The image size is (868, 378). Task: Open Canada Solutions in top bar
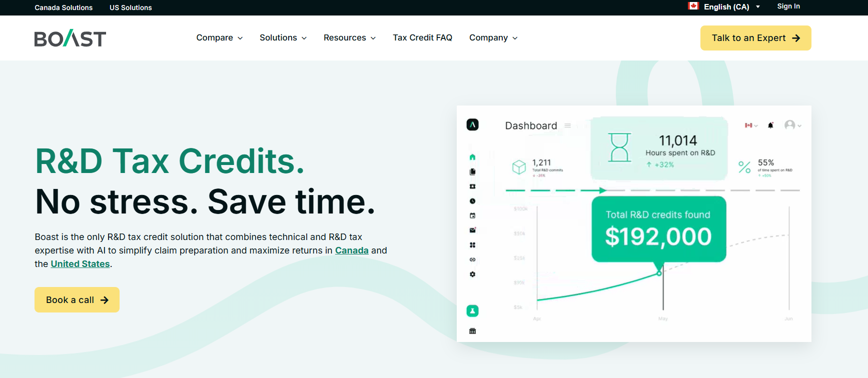pos(64,7)
